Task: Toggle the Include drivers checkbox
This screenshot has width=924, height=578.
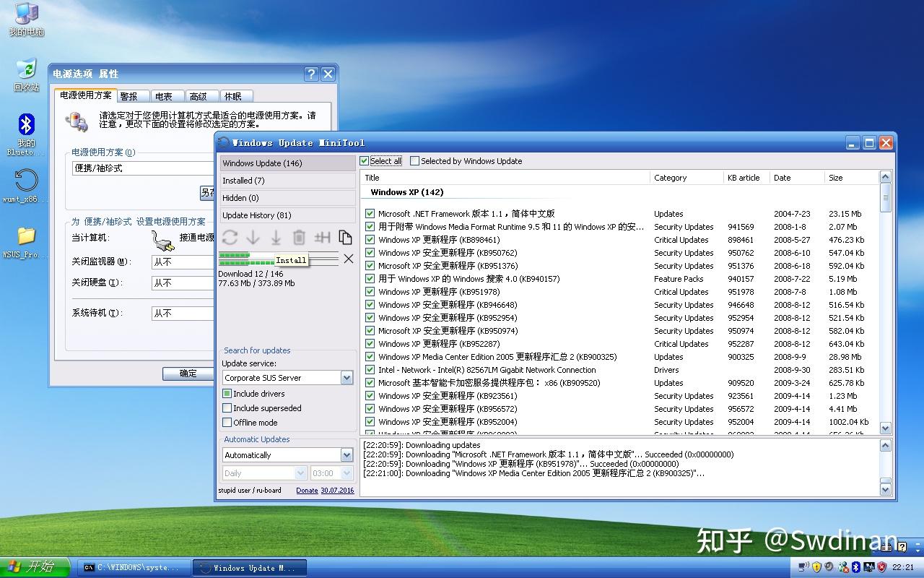Action: point(227,394)
